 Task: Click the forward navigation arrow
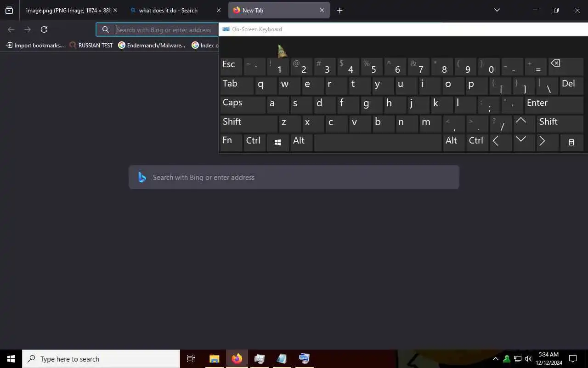(x=28, y=29)
